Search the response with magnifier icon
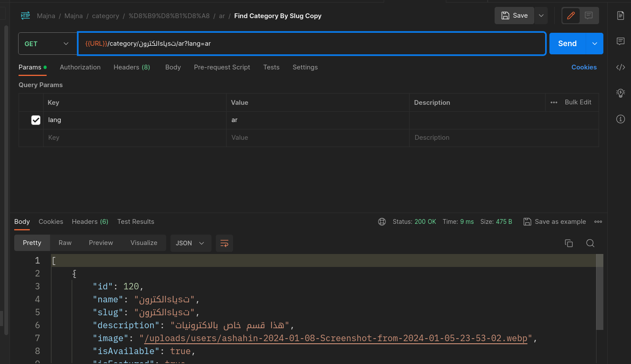This screenshot has height=364, width=631. pos(590,243)
